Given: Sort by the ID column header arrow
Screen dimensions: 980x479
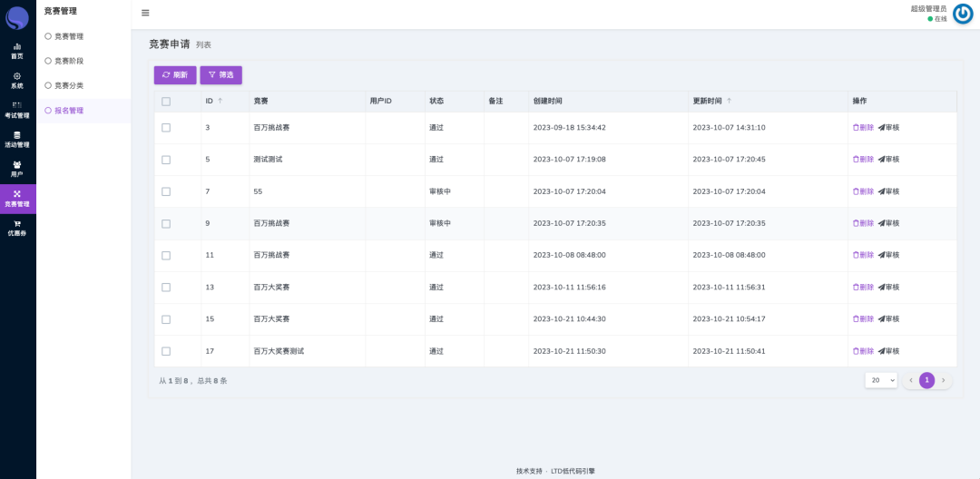Looking at the screenshot, I should point(220,101).
